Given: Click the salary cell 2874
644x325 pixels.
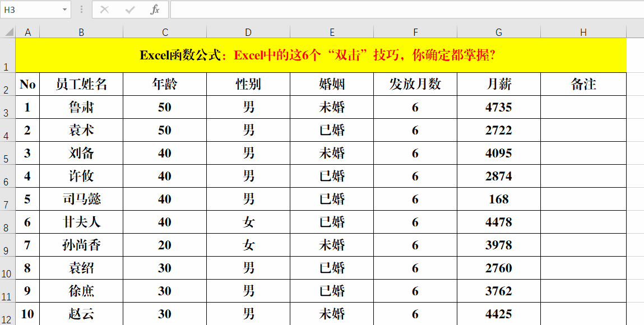Looking at the screenshot, I should [499, 177].
